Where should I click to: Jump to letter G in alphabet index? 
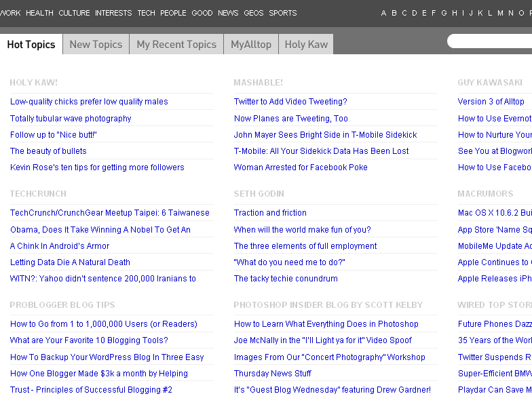click(x=444, y=13)
